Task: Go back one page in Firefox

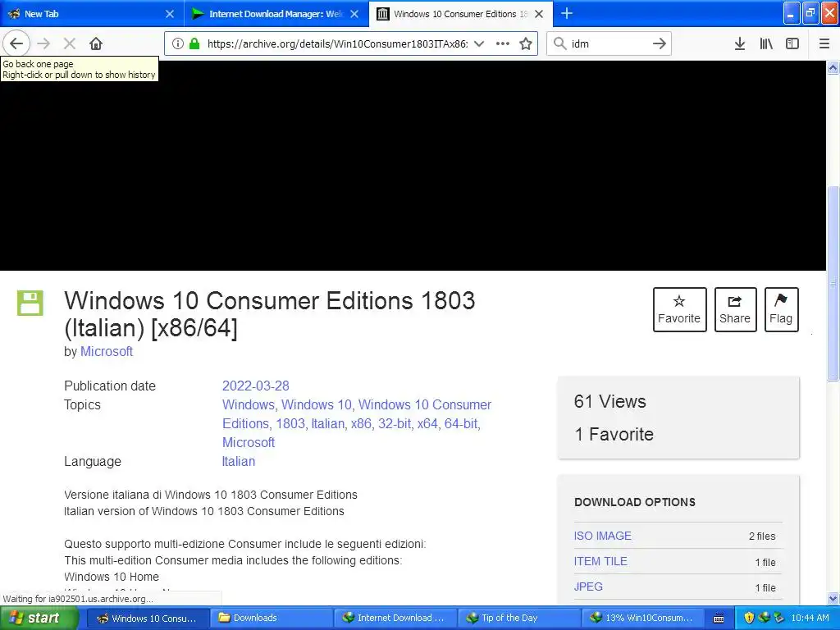Action: pyautogui.click(x=16, y=43)
